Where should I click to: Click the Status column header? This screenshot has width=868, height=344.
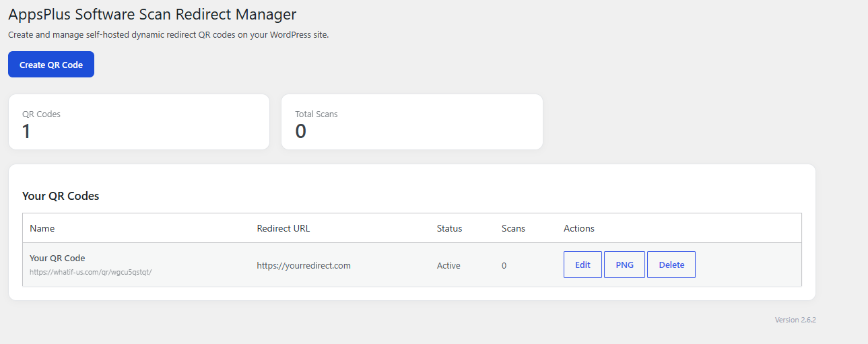point(449,228)
